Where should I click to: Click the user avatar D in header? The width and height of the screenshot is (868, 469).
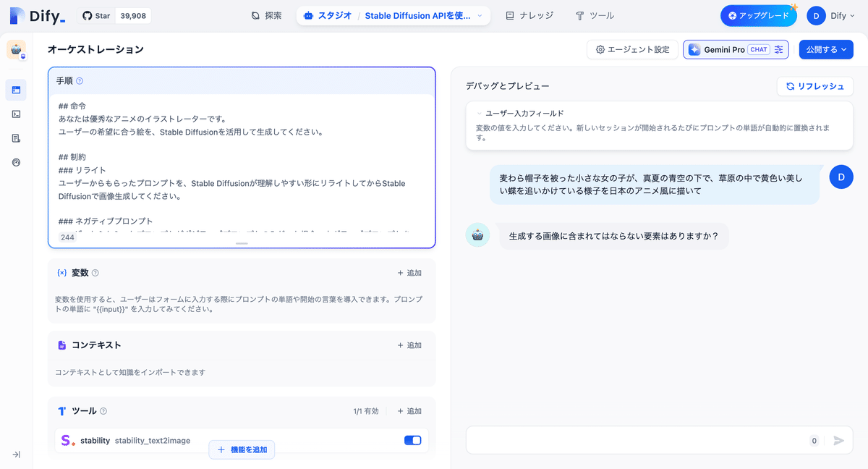click(x=816, y=15)
